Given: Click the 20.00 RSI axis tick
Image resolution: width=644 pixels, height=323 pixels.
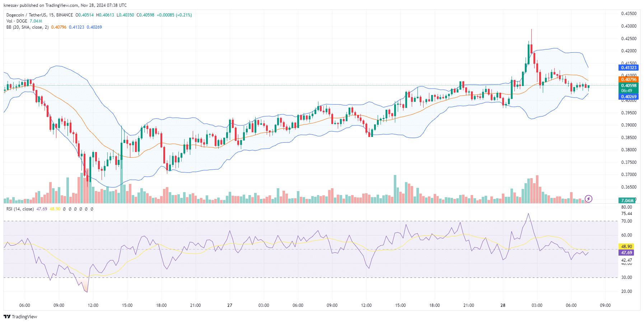Looking at the screenshot, I should click(626, 291).
